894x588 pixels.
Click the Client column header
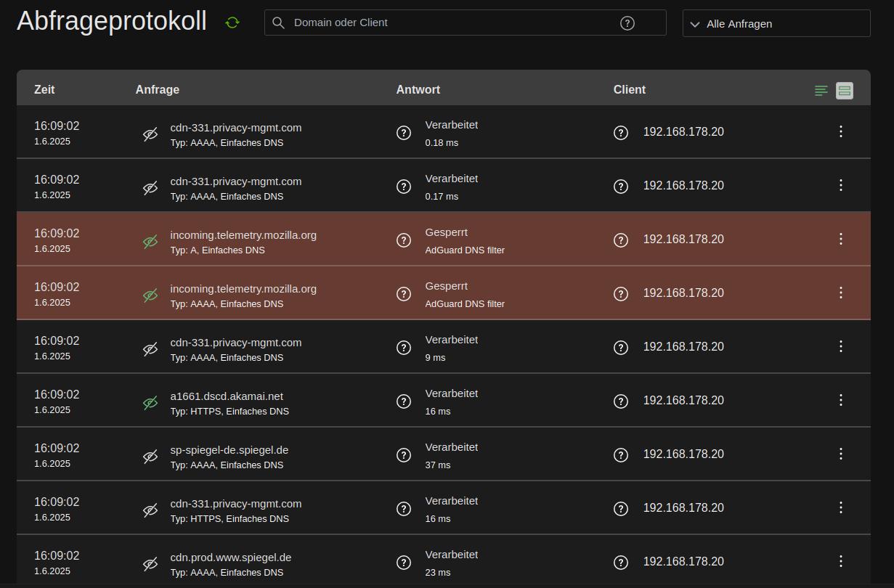[630, 90]
